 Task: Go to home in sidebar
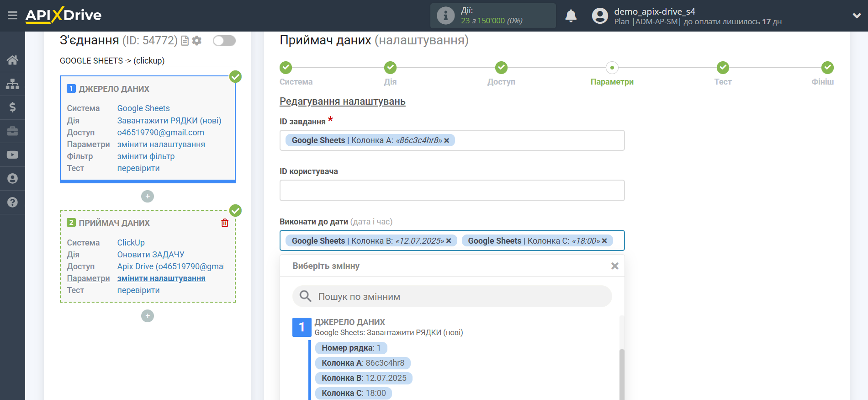point(12,60)
